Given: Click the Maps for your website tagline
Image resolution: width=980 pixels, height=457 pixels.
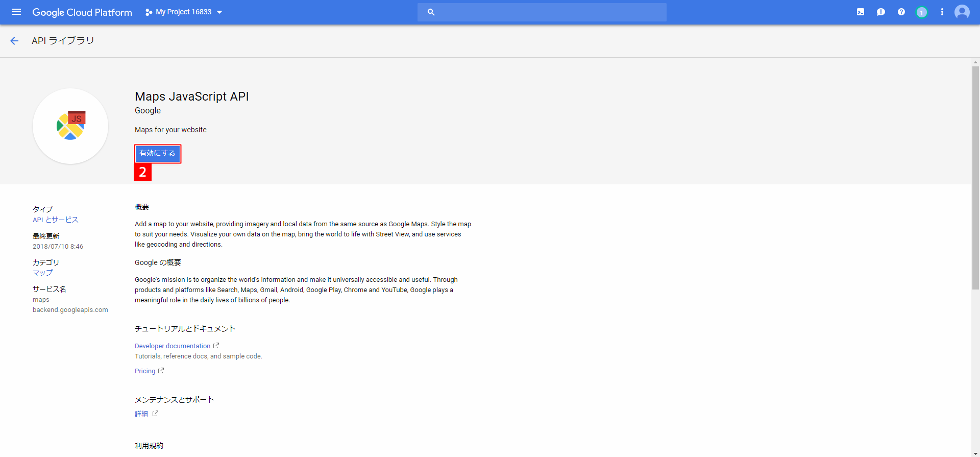Looking at the screenshot, I should (x=170, y=130).
